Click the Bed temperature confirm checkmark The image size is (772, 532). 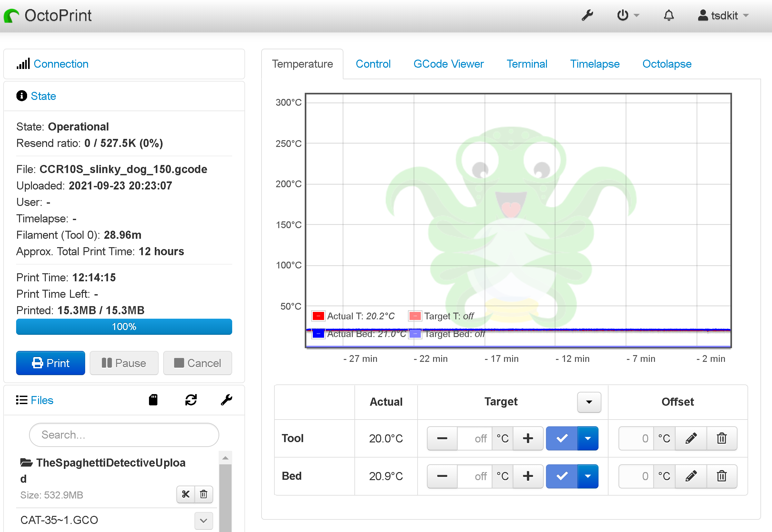tap(561, 475)
